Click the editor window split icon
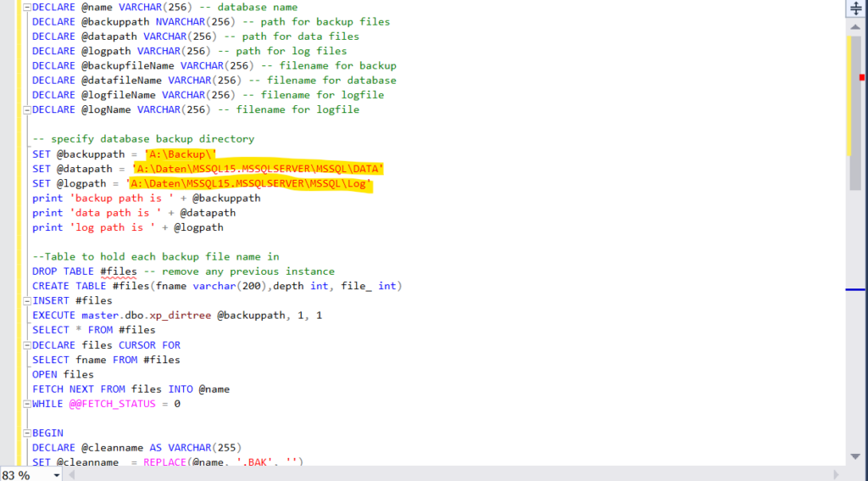The image size is (868, 481). tap(855, 8)
